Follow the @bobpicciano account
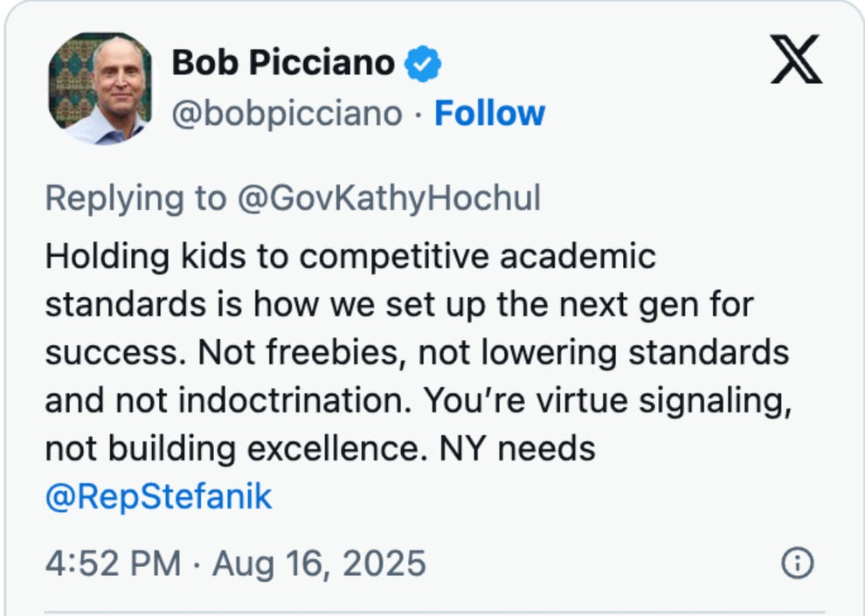Screen dimensions: 865x616 pyautogui.click(x=489, y=114)
